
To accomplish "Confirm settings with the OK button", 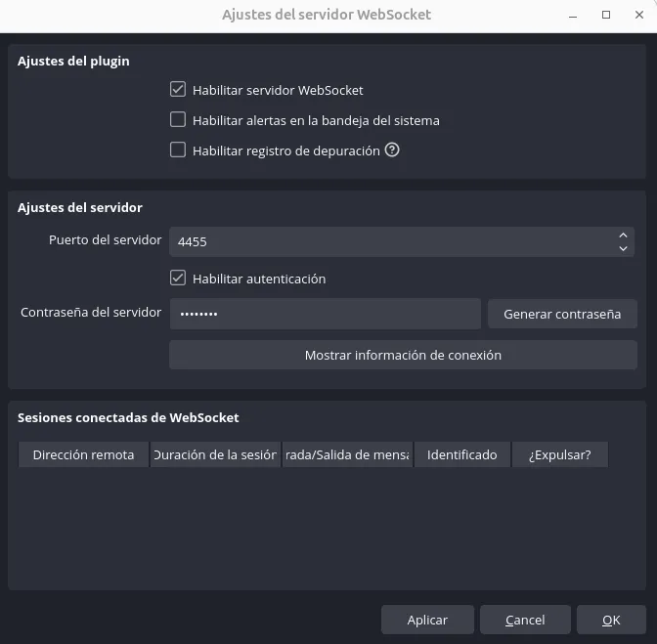I will point(611,620).
